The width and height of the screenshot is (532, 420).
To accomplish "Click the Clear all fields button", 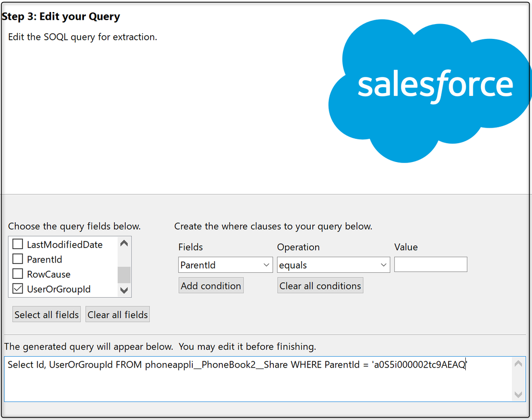I will pos(117,314).
